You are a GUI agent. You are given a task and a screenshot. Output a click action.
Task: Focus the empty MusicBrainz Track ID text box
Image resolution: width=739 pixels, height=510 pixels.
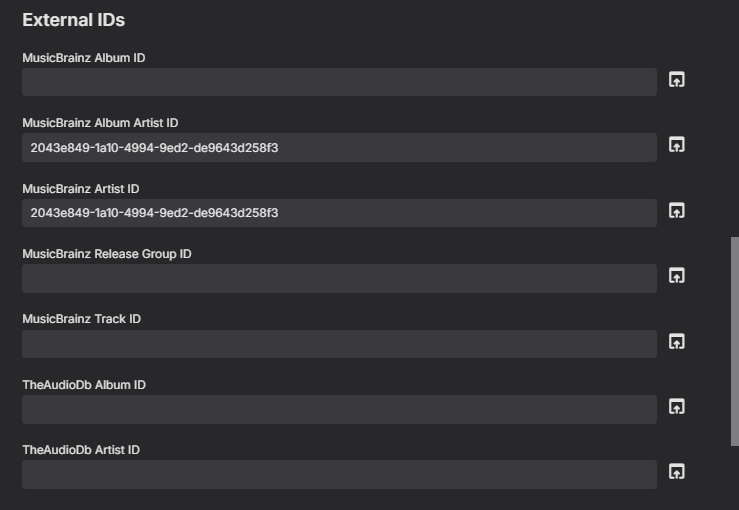point(339,344)
